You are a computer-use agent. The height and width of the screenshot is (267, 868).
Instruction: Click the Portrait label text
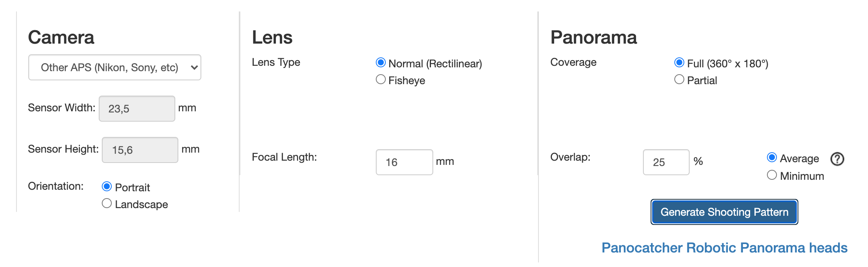point(132,187)
